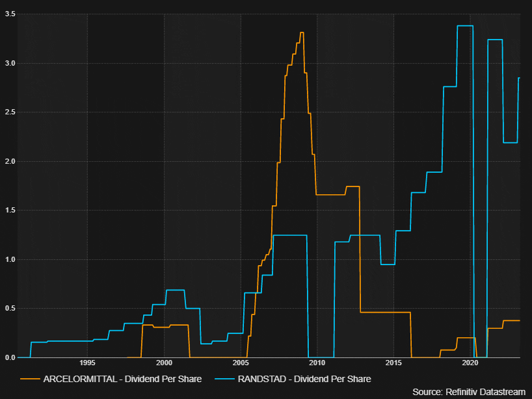The image size is (532, 399).
Task: Click the 2005 x-axis label
Action: pos(241,363)
